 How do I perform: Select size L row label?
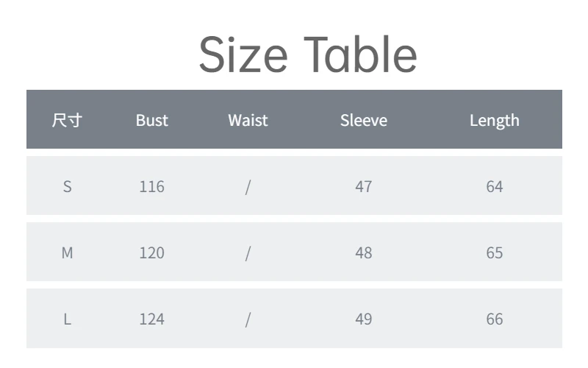coord(67,319)
